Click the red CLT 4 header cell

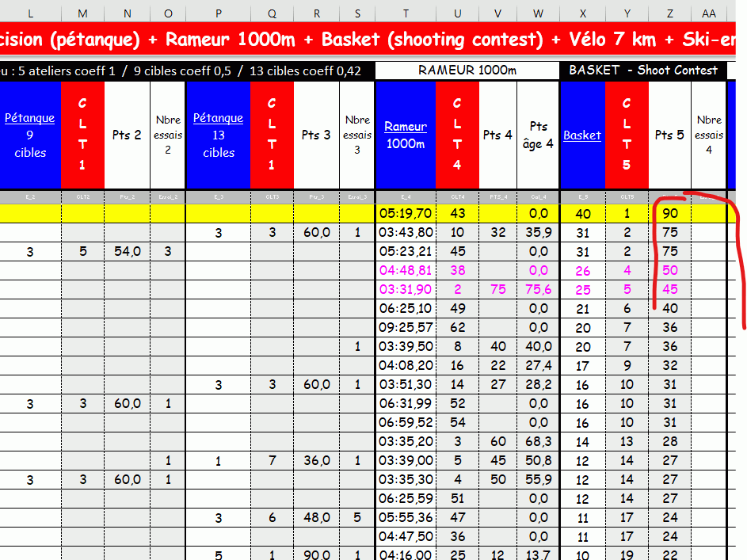(457, 135)
